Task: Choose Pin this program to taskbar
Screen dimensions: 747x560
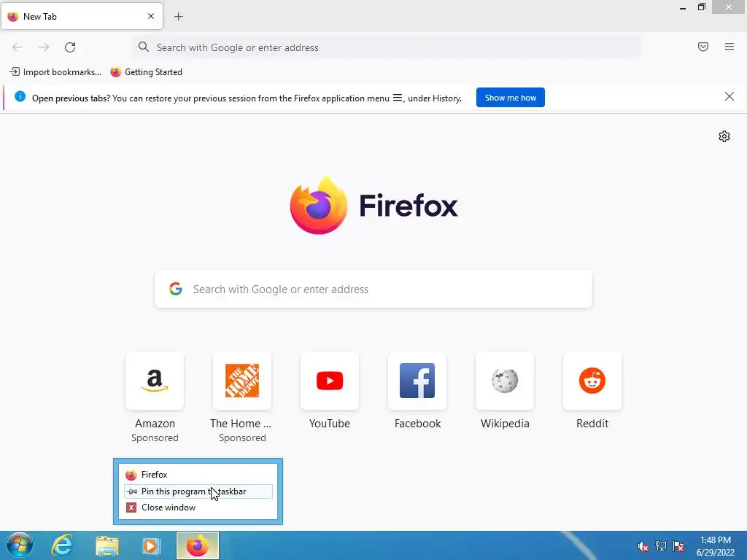Action: pyautogui.click(x=198, y=491)
